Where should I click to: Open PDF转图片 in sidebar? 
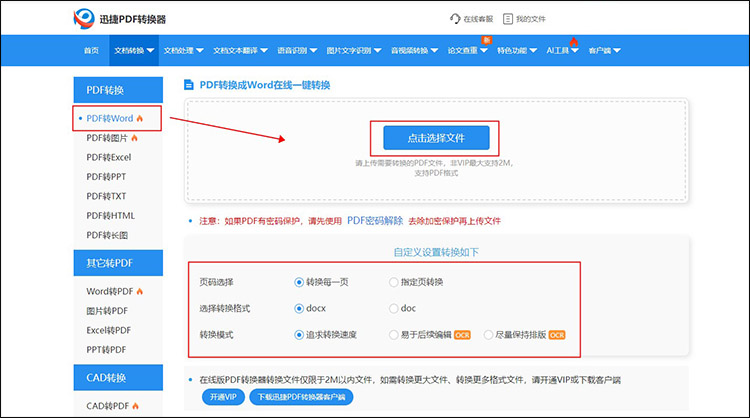tap(107, 138)
